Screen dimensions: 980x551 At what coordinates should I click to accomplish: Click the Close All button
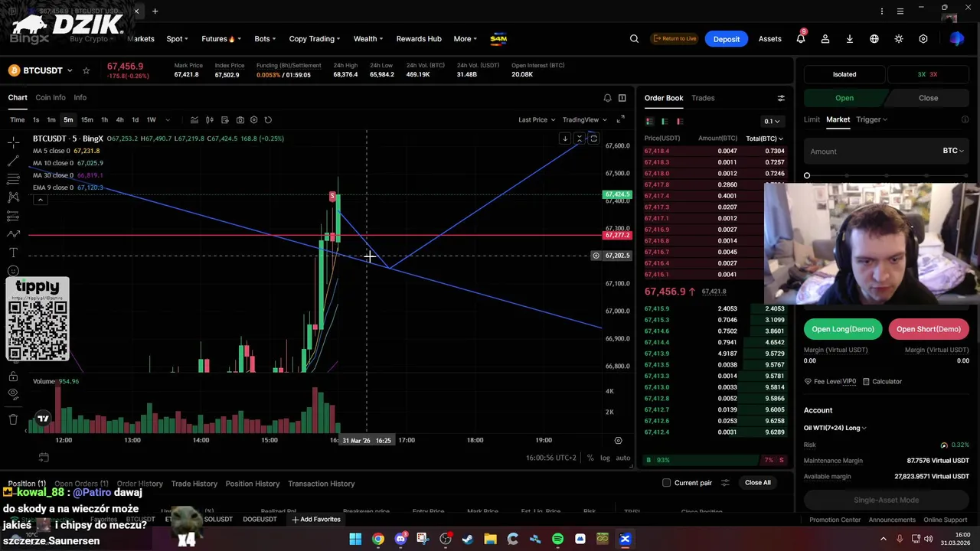[x=758, y=483]
